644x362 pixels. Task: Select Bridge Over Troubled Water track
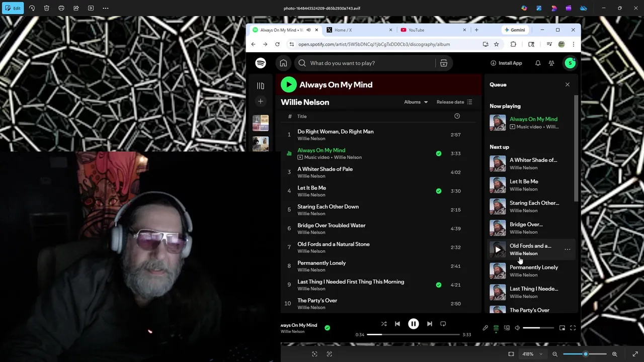(379, 228)
